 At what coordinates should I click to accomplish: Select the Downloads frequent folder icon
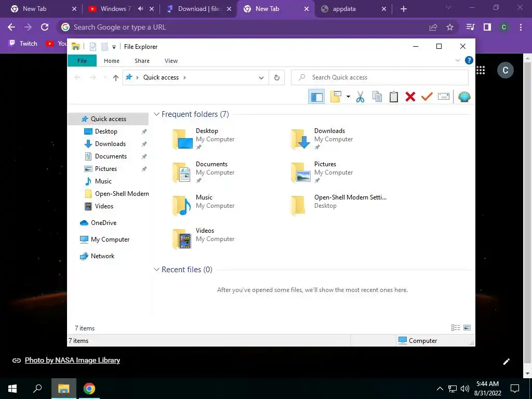[x=301, y=139]
